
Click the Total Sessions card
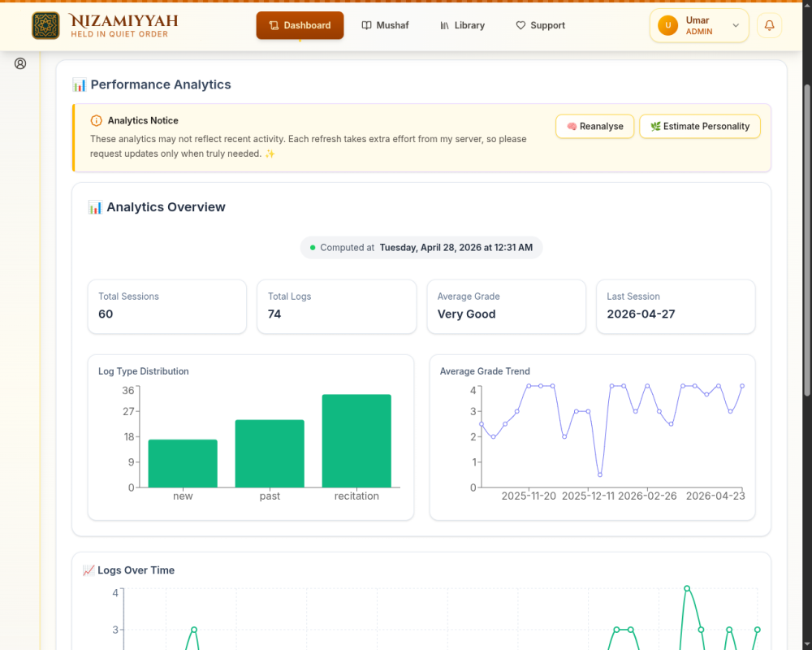[x=167, y=307]
